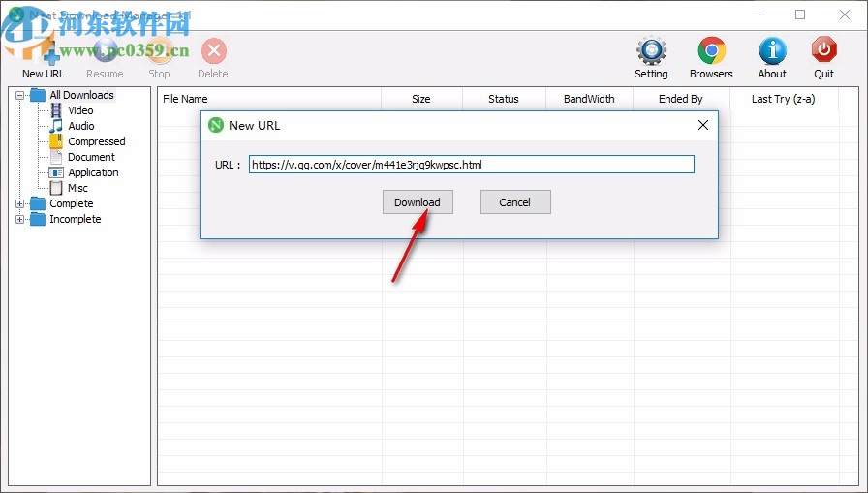Sort by the BandWidth column header
The height and width of the screenshot is (493, 868).
589,99
